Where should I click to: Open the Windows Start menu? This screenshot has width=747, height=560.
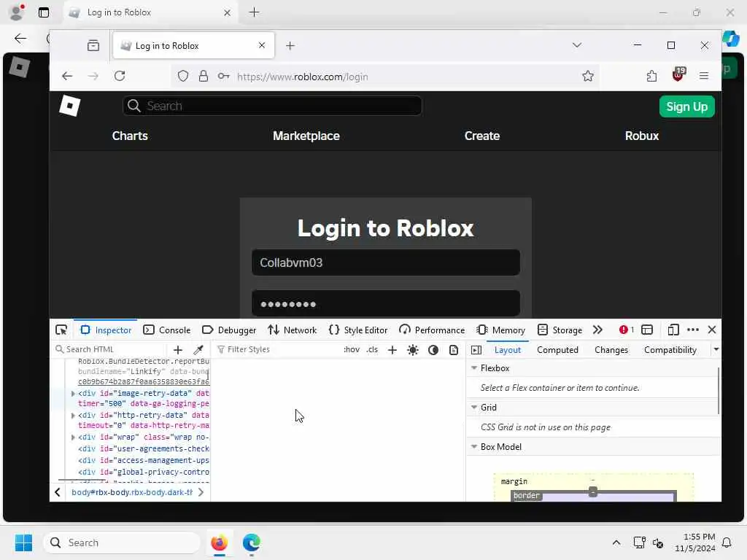tap(23, 542)
